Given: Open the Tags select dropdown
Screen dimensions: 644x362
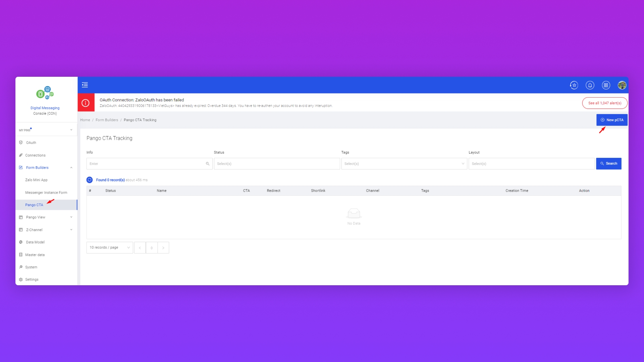Looking at the screenshot, I should [x=404, y=164].
